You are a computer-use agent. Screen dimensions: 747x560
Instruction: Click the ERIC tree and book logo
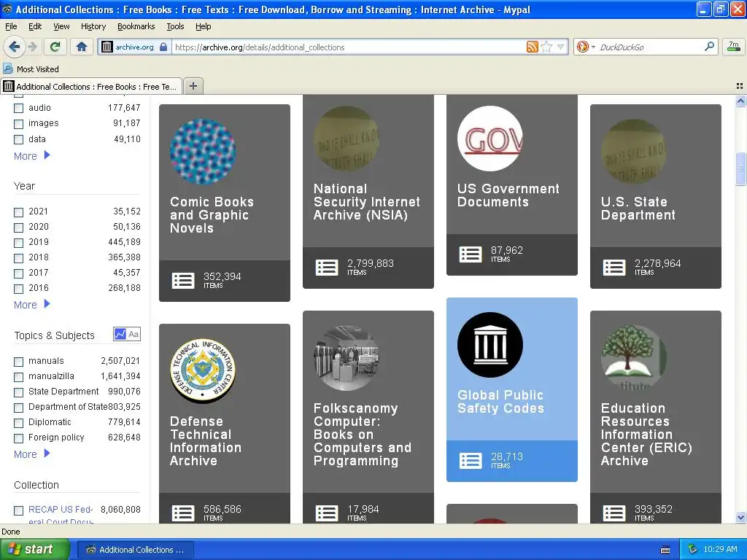coord(634,358)
